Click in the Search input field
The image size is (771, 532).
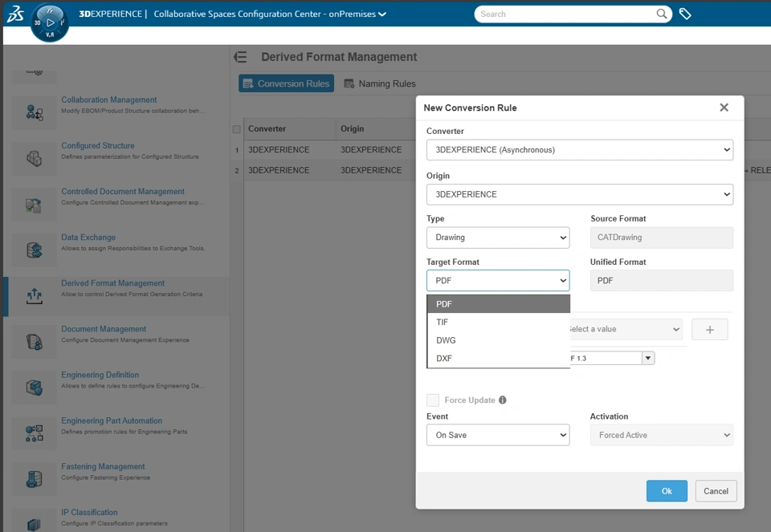pyautogui.click(x=565, y=14)
